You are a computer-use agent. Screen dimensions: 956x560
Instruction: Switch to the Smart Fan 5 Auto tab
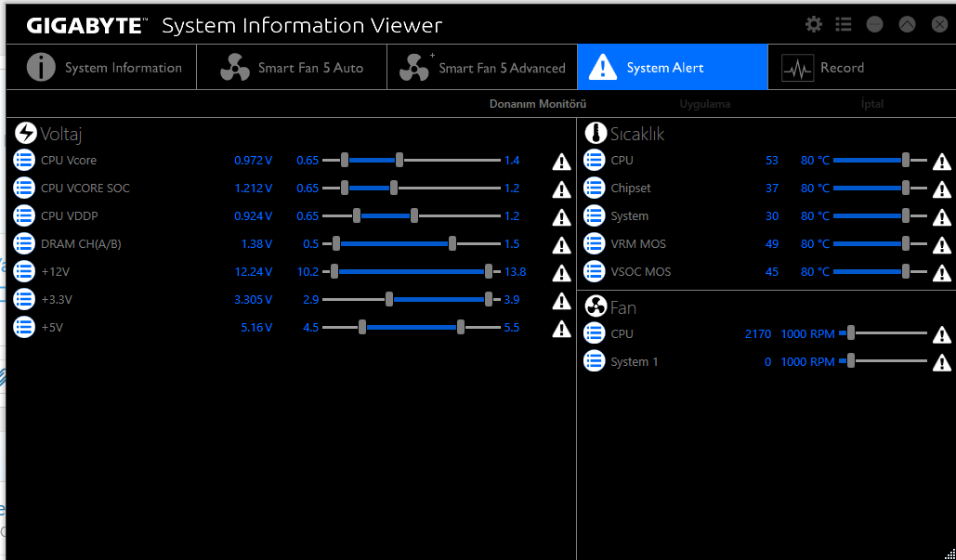point(292,67)
